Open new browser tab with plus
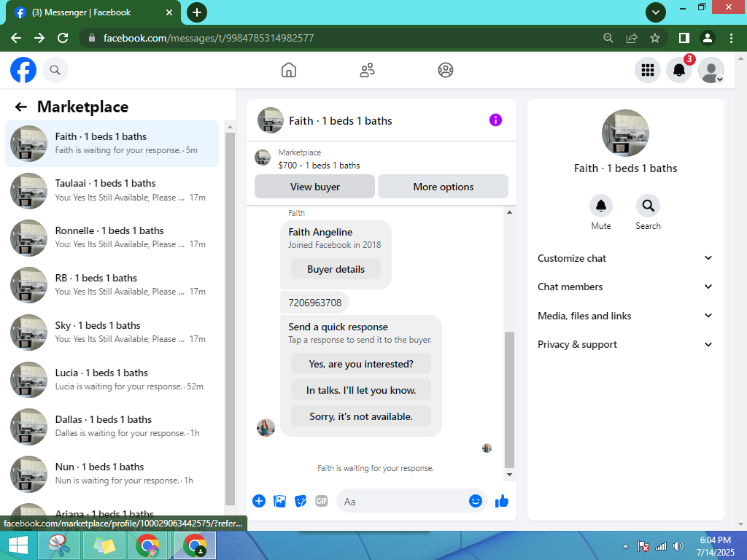 (x=197, y=12)
